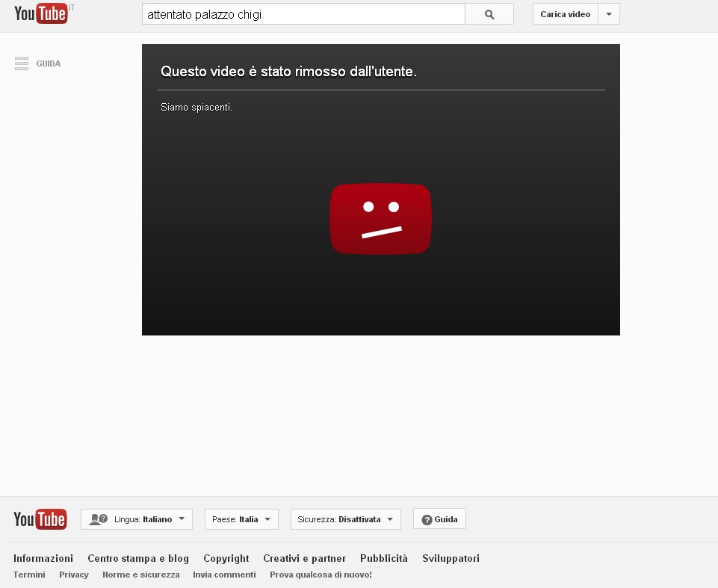The height and width of the screenshot is (588, 718).
Task: Open the Invia commenti link
Action: click(224, 575)
